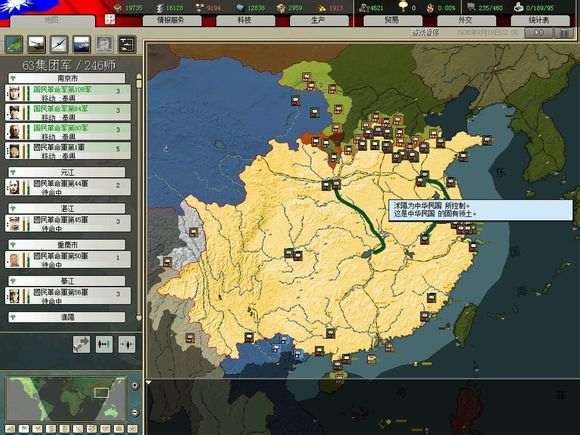The height and width of the screenshot is (435, 580).
Task: Select the 國民革命軍第1軍 row
Action: click(68, 151)
